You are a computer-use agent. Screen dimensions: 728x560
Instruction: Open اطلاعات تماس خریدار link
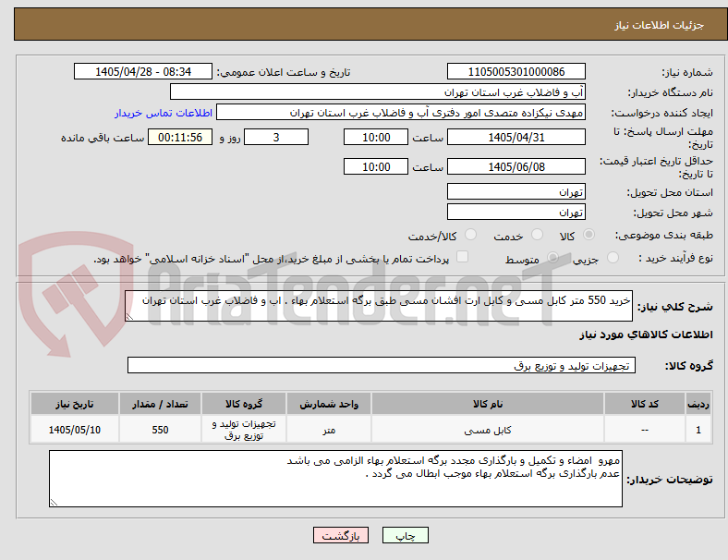click(164, 113)
